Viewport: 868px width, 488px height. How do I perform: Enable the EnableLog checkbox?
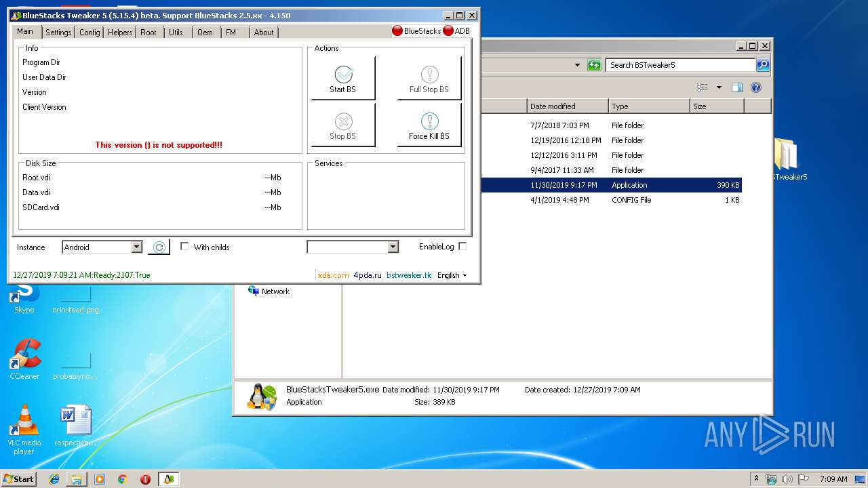point(462,247)
